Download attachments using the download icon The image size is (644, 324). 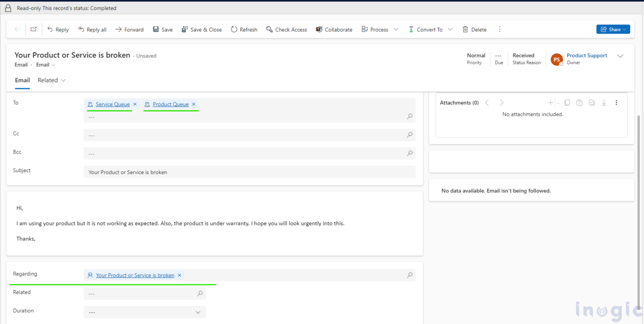604,102
